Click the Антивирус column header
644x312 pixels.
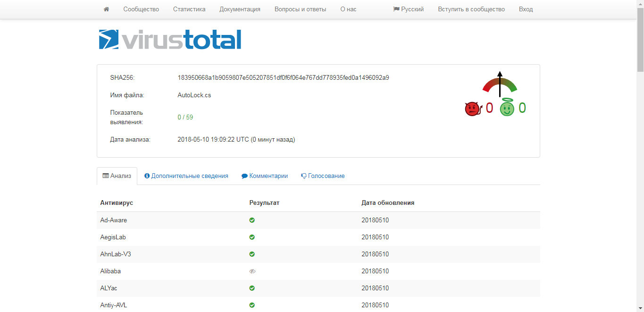117,202
